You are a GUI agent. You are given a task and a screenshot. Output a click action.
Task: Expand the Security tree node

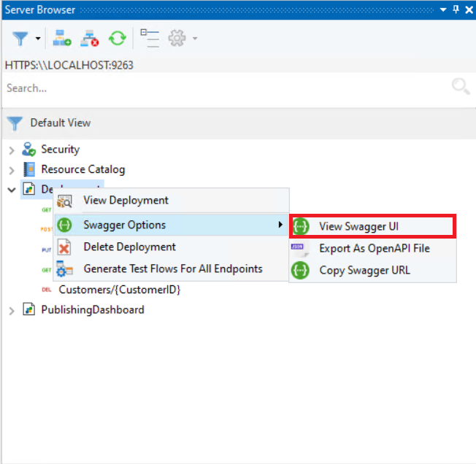[x=11, y=150]
